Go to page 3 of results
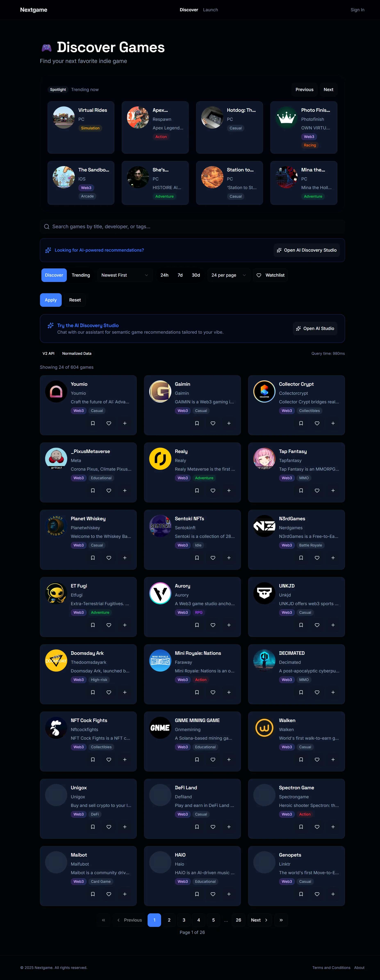 coord(184,920)
